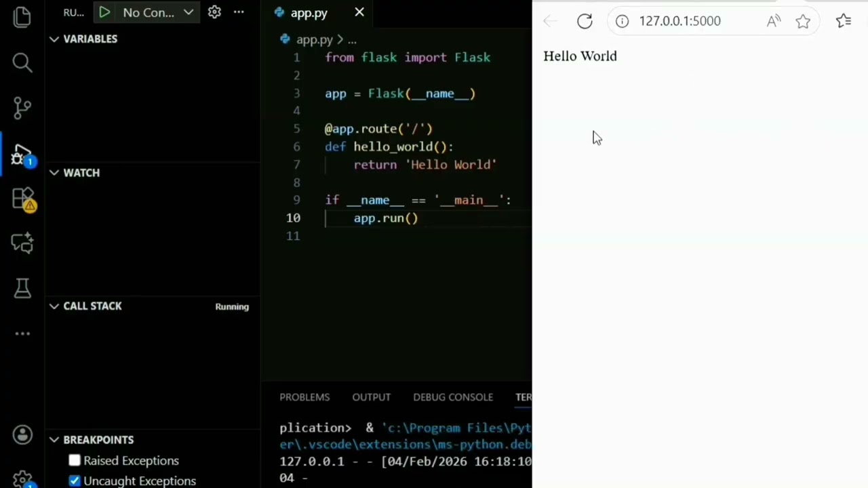The width and height of the screenshot is (868, 488).
Task: Click the app.py breadcrumb item
Action: coord(314,40)
